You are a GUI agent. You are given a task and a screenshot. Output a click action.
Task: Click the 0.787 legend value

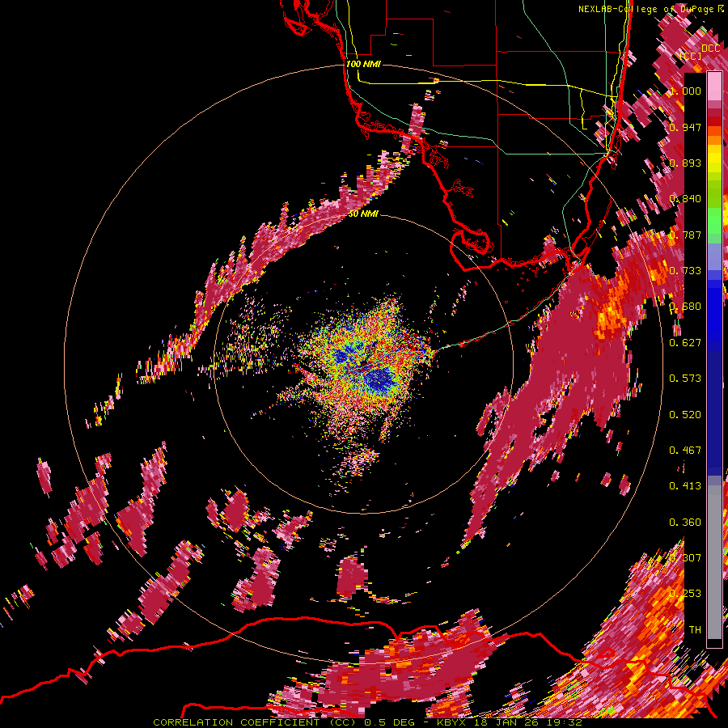[685, 235]
